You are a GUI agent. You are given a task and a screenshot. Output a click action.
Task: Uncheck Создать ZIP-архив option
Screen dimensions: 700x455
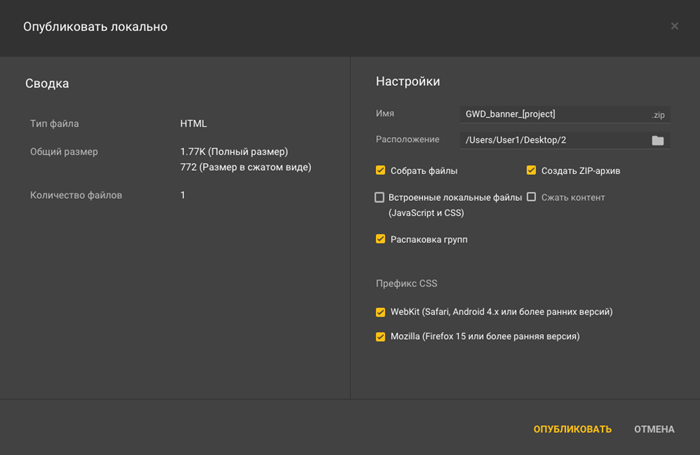[532, 171]
